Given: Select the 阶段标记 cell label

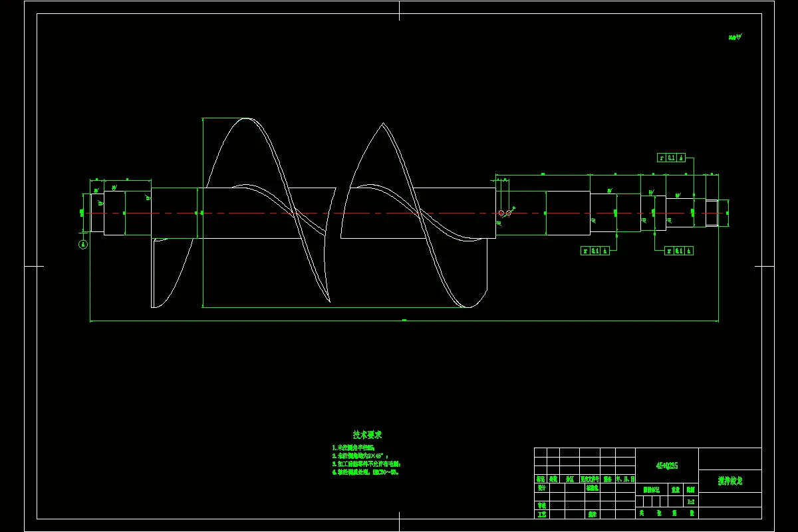Looking at the screenshot, I should point(652,490).
